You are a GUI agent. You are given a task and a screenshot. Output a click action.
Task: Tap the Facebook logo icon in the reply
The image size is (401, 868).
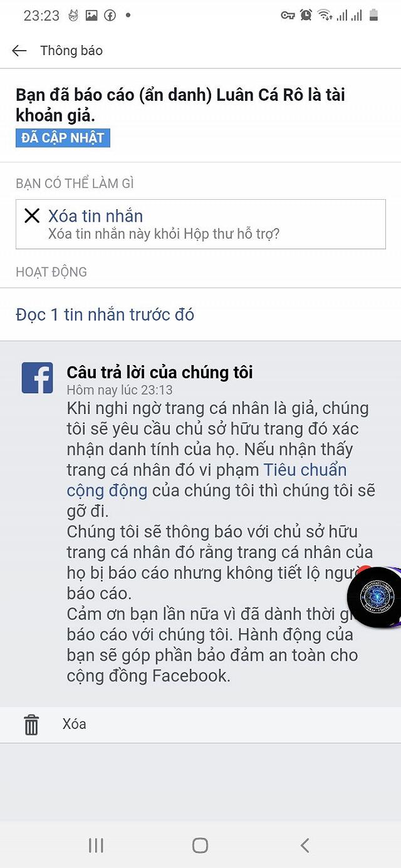(x=37, y=378)
